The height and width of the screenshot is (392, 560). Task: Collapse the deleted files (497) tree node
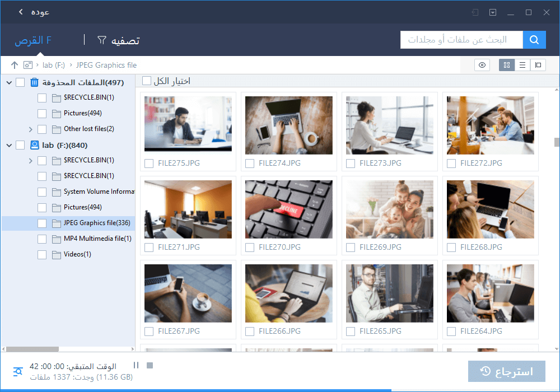pyautogui.click(x=9, y=83)
